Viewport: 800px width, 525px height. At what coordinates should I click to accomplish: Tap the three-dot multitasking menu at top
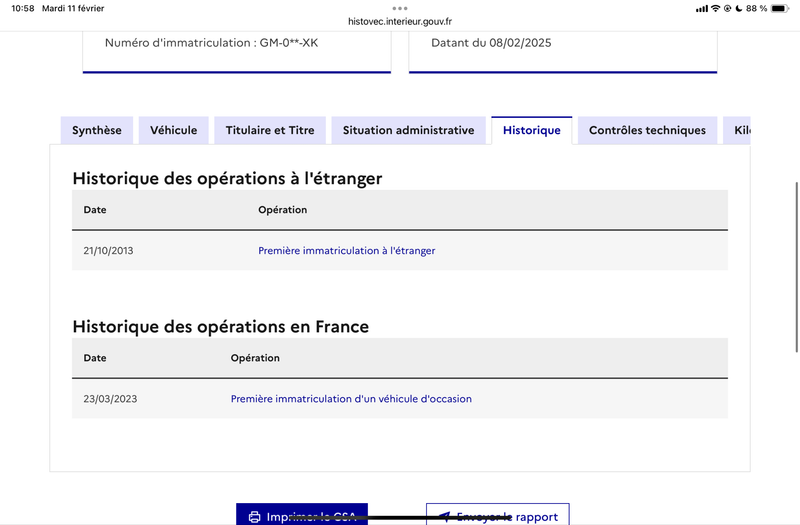click(400, 8)
